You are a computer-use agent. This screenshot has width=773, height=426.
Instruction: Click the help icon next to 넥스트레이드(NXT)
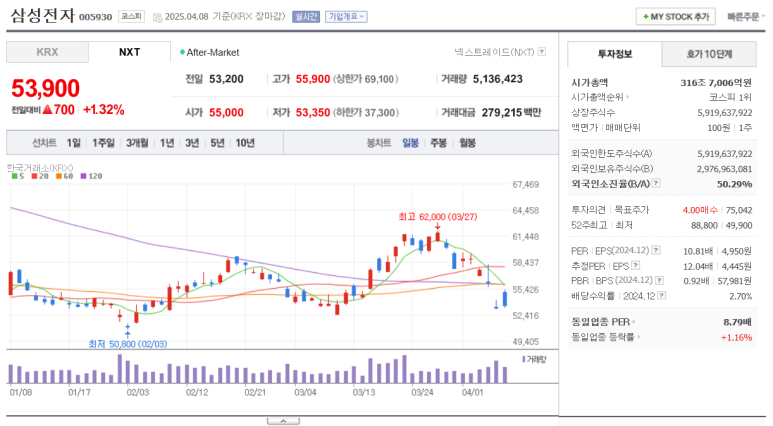pos(542,51)
